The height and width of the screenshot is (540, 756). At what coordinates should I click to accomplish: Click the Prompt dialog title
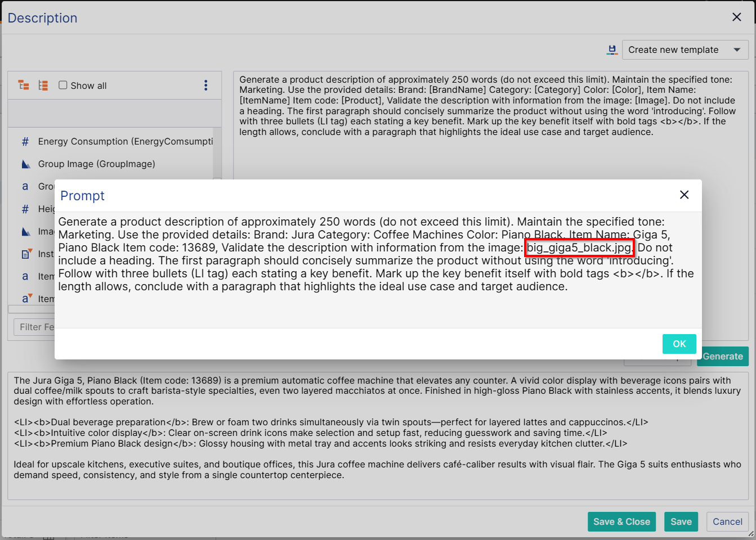coord(82,196)
